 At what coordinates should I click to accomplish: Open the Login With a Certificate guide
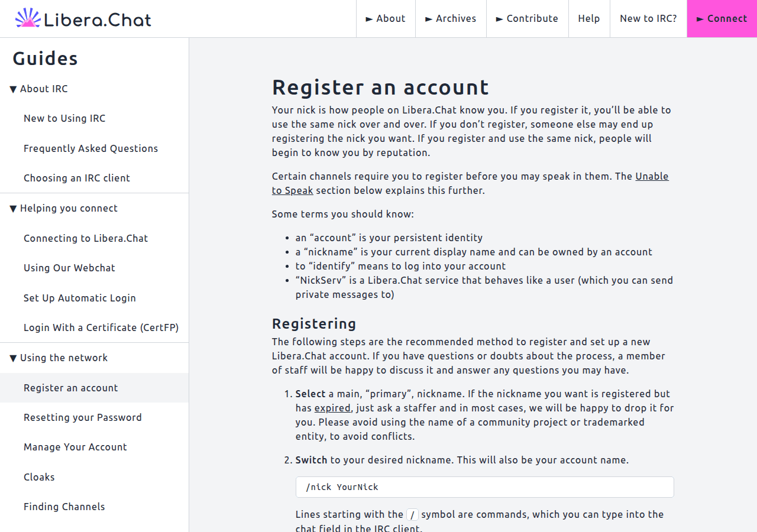[x=101, y=327]
